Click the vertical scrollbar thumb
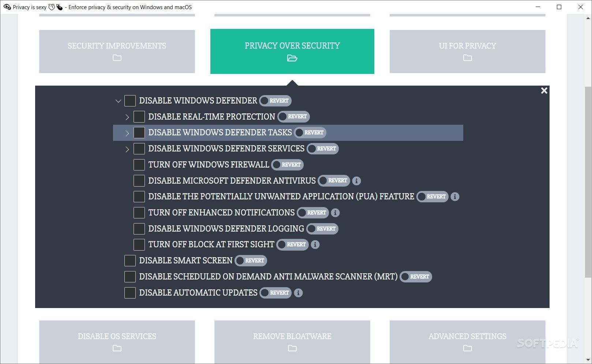The image size is (592, 364). tap(588, 182)
